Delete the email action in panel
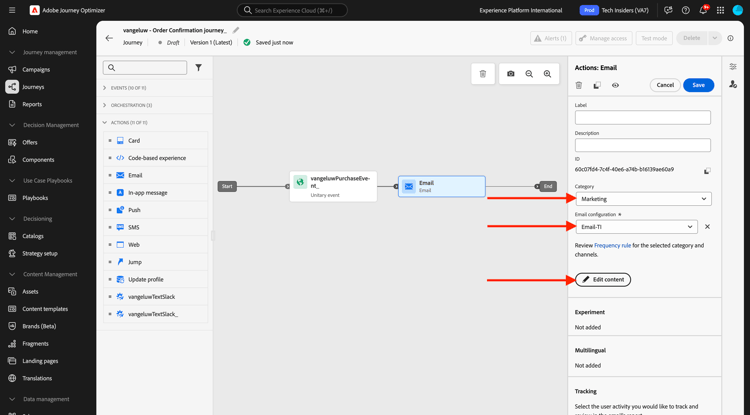 click(x=579, y=85)
